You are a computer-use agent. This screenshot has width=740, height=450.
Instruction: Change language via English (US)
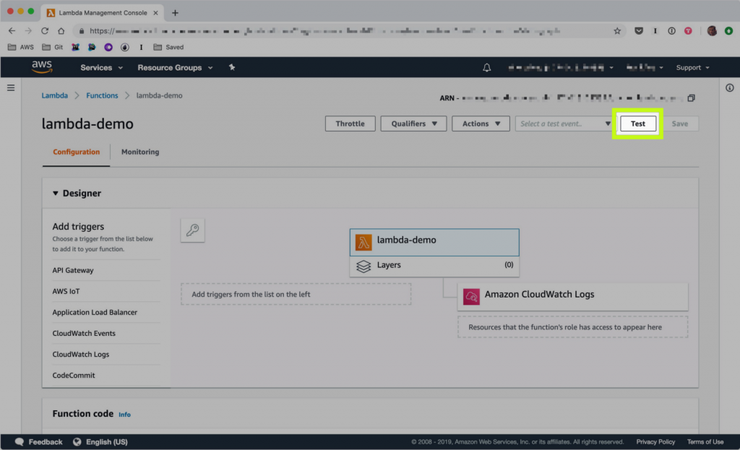point(107,442)
